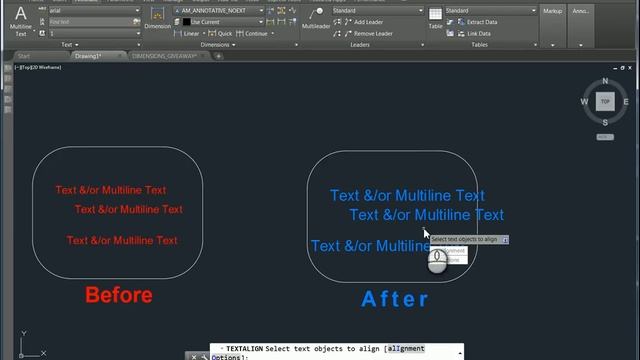Click the Remove Leader button
Viewport: 640px width, 360px height.
(369, 33)
